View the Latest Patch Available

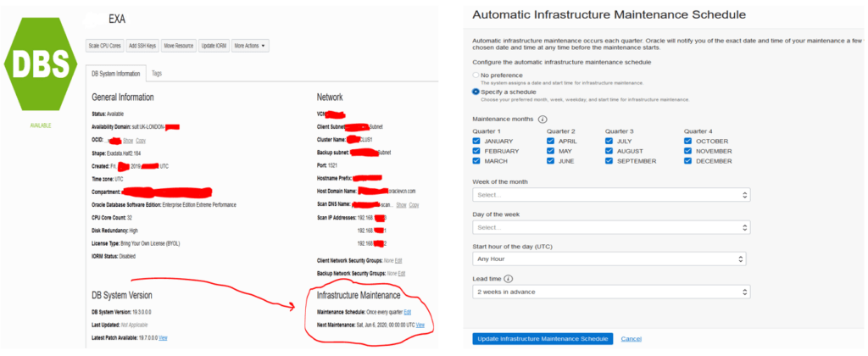[164, 337]
